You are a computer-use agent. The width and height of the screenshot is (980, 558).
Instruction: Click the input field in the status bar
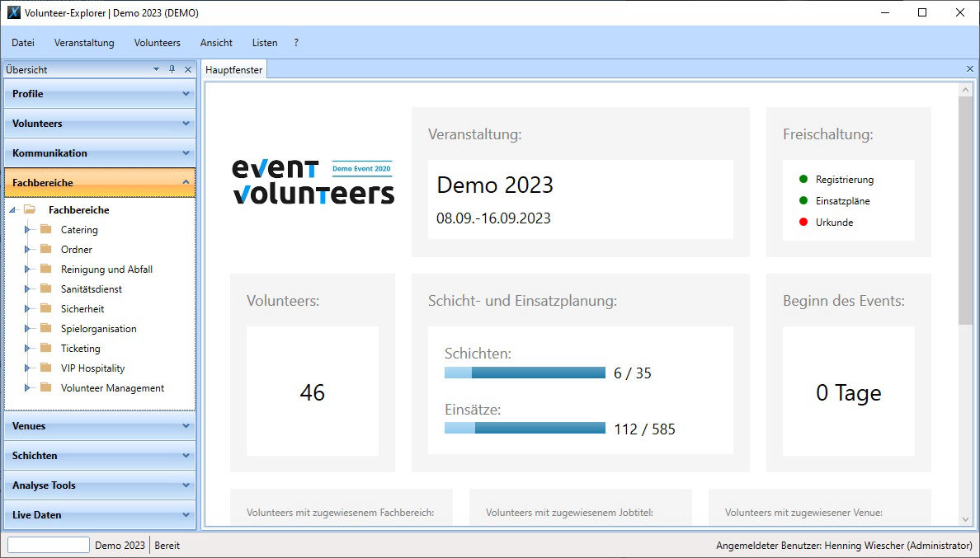point(47,544)
